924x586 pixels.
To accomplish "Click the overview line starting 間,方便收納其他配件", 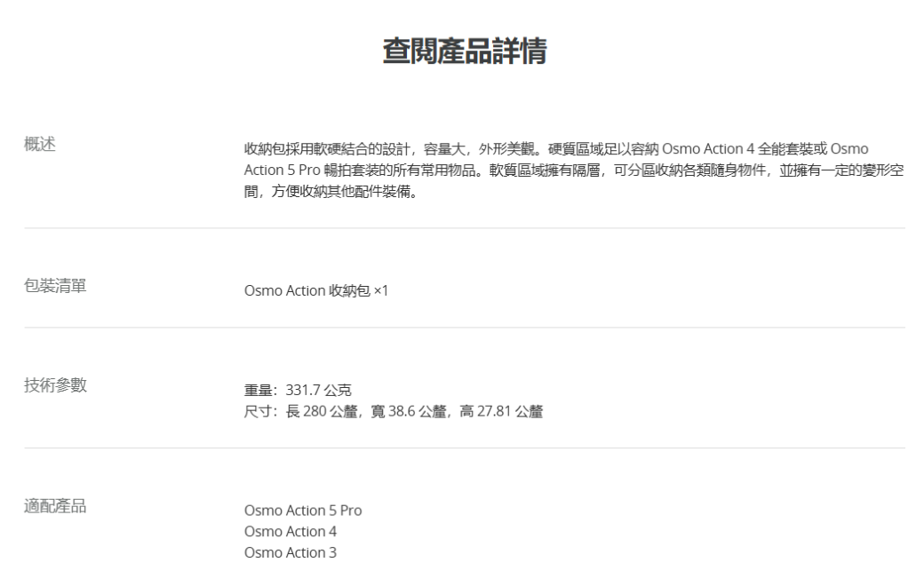I will [x=331, y=192].
